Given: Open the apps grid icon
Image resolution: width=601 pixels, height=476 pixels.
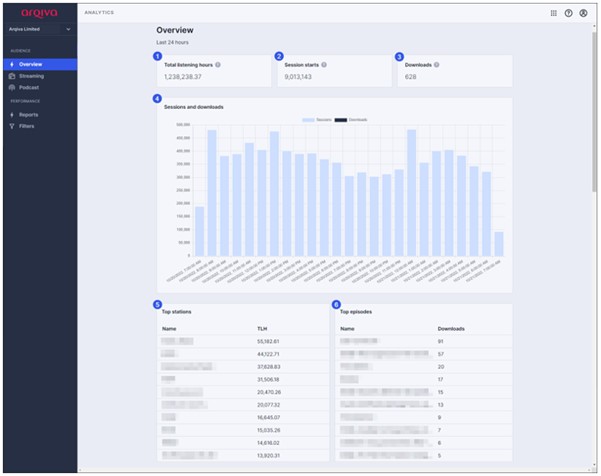Looking at the screenshot, I should 554,13.
